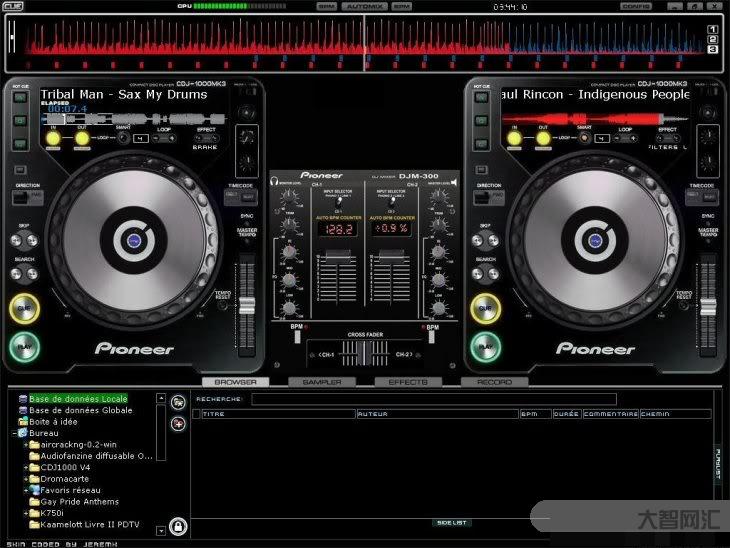Toggle the right deck Direction switch
The image size is (730, 548).
coord(489,197)
